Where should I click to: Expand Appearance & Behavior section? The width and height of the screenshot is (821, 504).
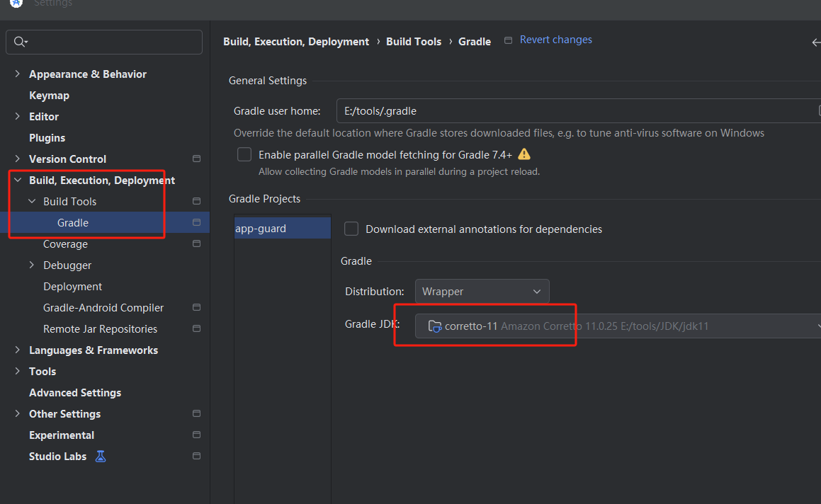point(17,74)
